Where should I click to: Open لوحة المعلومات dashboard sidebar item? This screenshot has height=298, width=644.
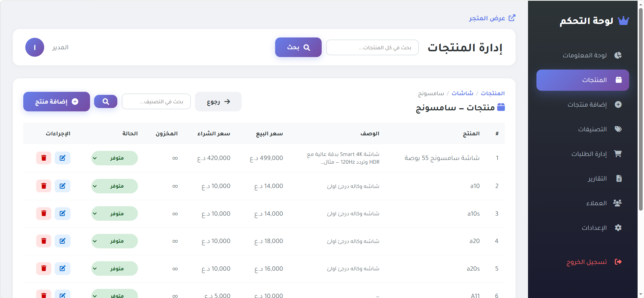click(583, 55)
